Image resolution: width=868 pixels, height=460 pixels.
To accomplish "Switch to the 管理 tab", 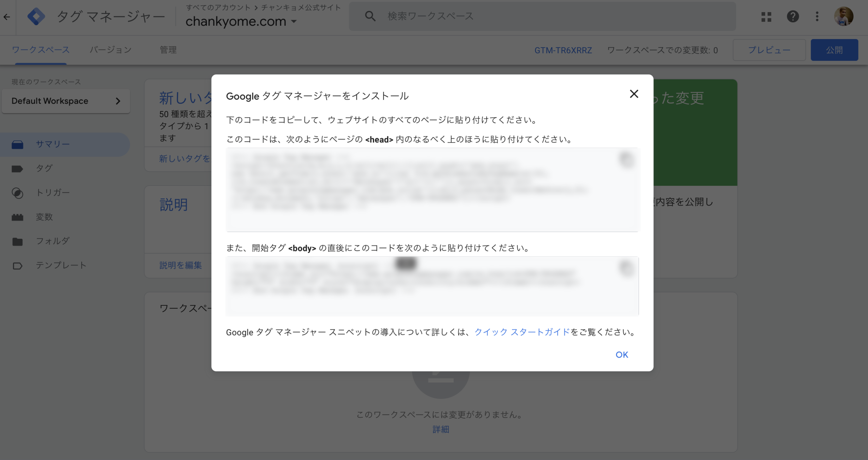I will [168, 50].
